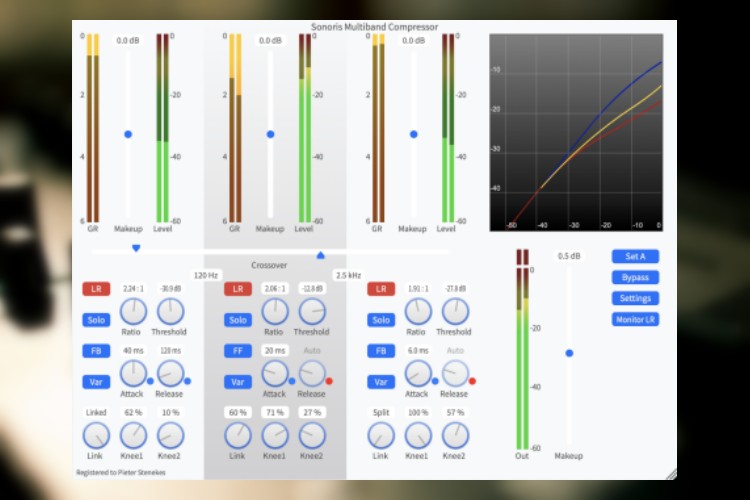Click the mid band Release knob
The image size is (750, 500).
pyautogui.click(x=312, y=374)
